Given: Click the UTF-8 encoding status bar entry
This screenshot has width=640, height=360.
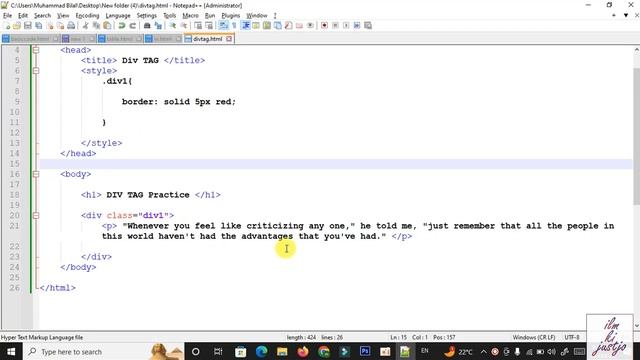Looking at the screenshot, I should (x=572, y=338).
